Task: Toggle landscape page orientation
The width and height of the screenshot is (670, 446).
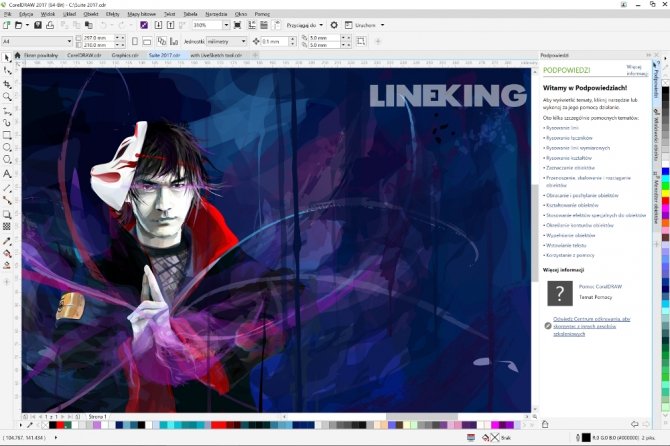Action: point(147,41)
